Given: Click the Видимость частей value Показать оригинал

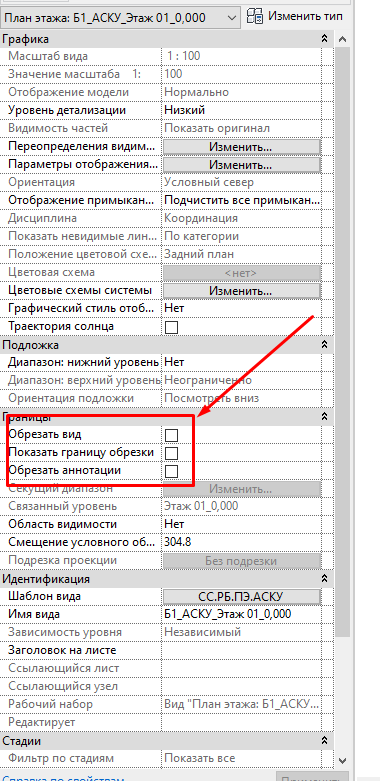Looking at the screenshot, I should [242, 128].
